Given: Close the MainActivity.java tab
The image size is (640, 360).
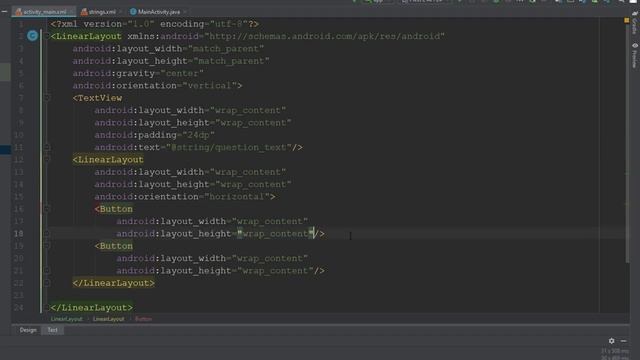Looking at the screenshot, I should coord(185,12).
